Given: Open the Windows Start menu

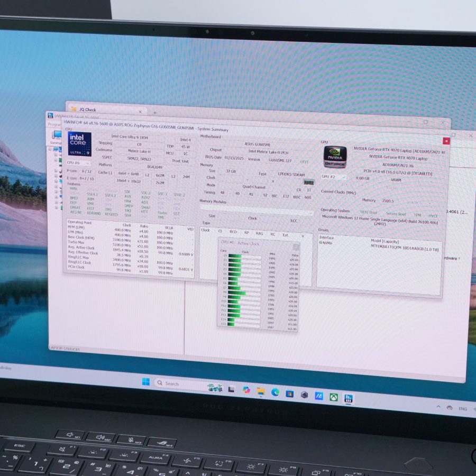Looking at the screenshot, I should 146,381.
